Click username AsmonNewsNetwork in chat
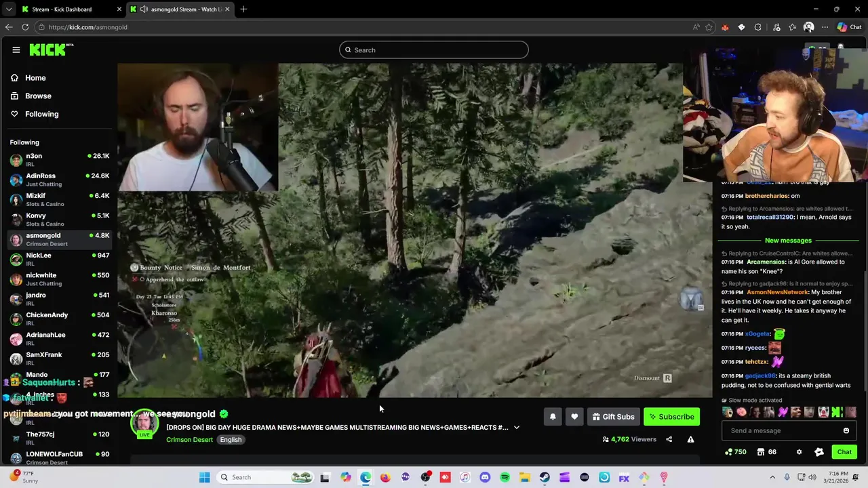The height and width of the screenshot is (488, 868). (x=777, y=292)
